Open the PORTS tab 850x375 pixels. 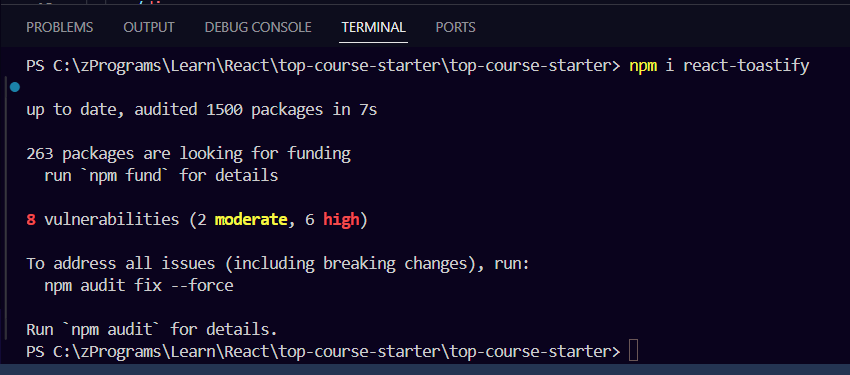coord(455,27)
